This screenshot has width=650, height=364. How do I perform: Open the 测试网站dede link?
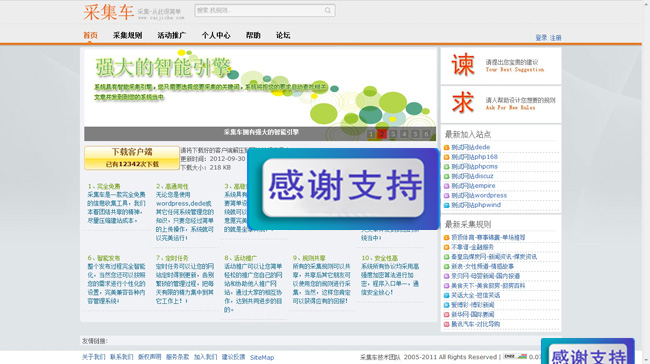[471, 147]
